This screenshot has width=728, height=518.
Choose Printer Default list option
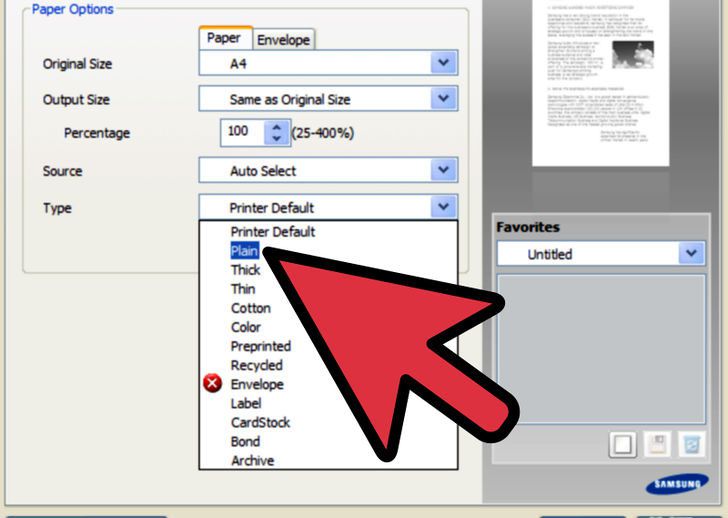tap(272, 232)
